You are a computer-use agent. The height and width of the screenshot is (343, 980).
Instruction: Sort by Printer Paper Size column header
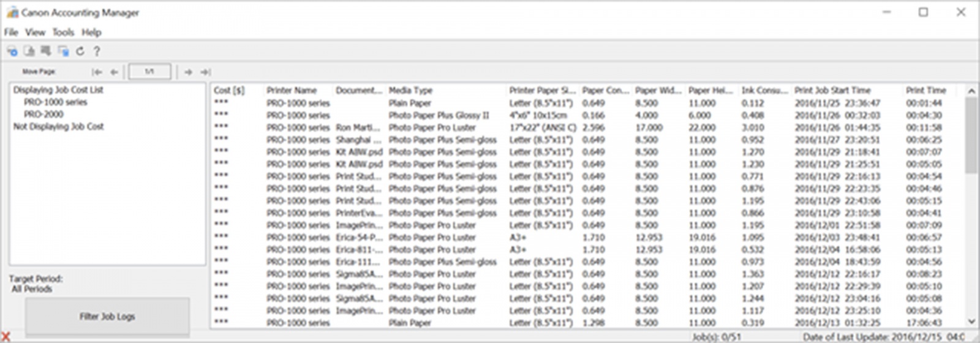[543, 90]
